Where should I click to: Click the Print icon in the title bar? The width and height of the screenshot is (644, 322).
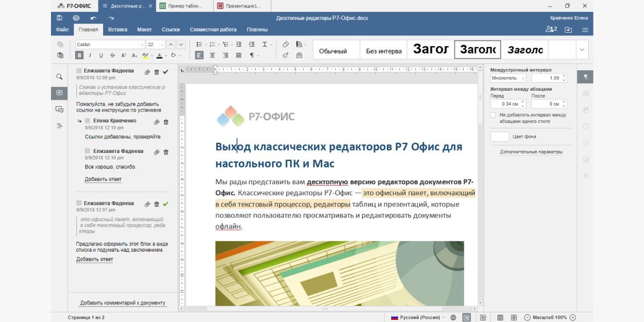[76, 18]
